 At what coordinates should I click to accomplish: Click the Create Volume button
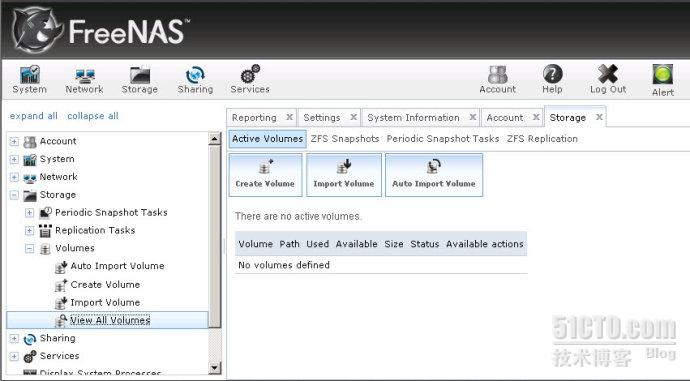pyautogui.click(x=265, y=175)
